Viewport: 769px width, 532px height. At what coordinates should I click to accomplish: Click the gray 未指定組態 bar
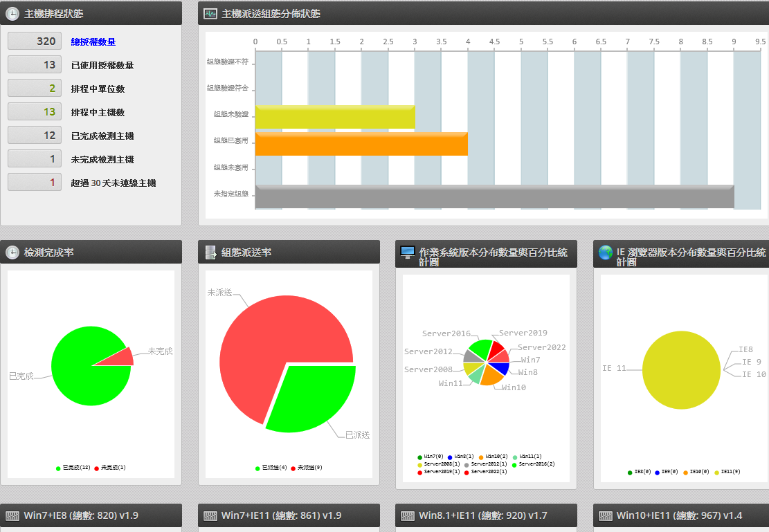tap(494, 196)
